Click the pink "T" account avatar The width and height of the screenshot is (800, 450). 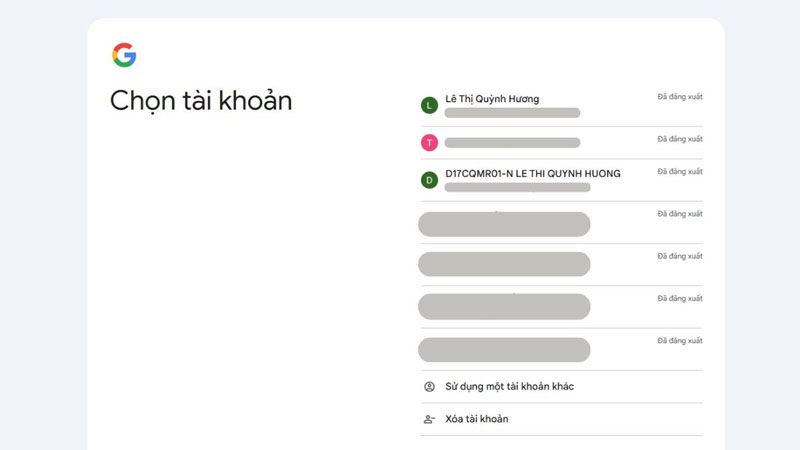(x=429, y=143)
